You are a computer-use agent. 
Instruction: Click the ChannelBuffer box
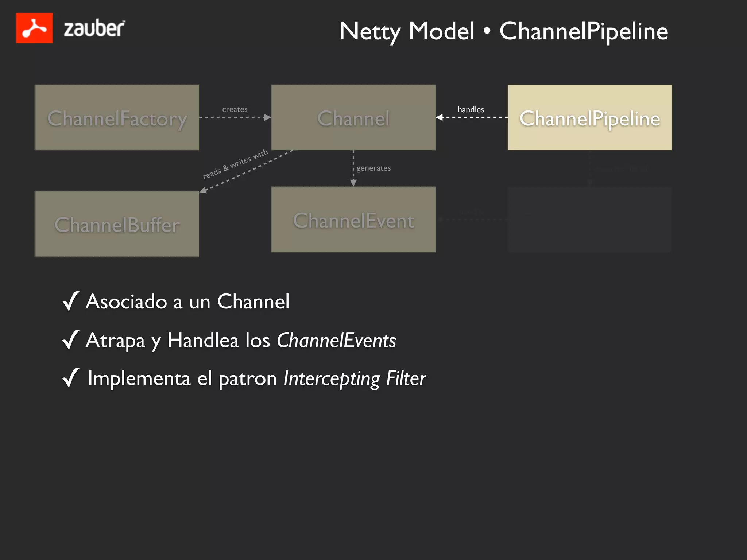[x=117, y=224]
